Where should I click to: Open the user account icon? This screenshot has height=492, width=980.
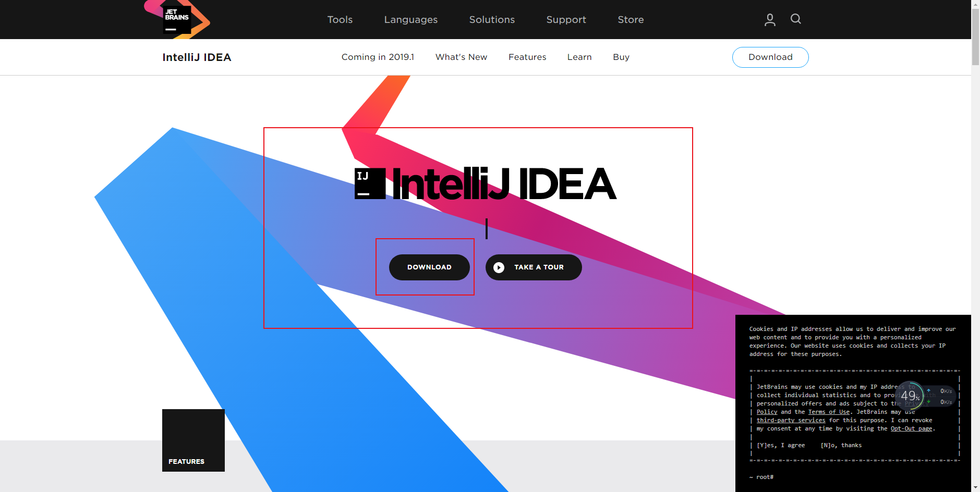(x=770, y=20)
